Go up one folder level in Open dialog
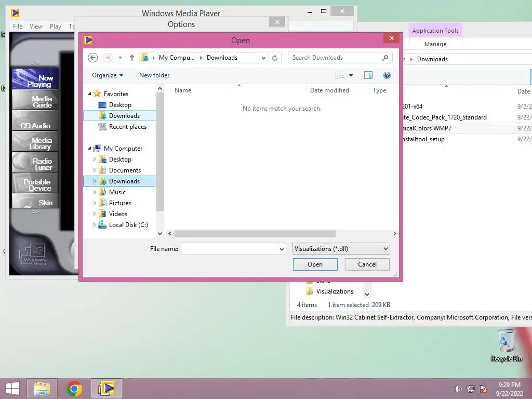The image size is (532, 399). pos(132,58)
